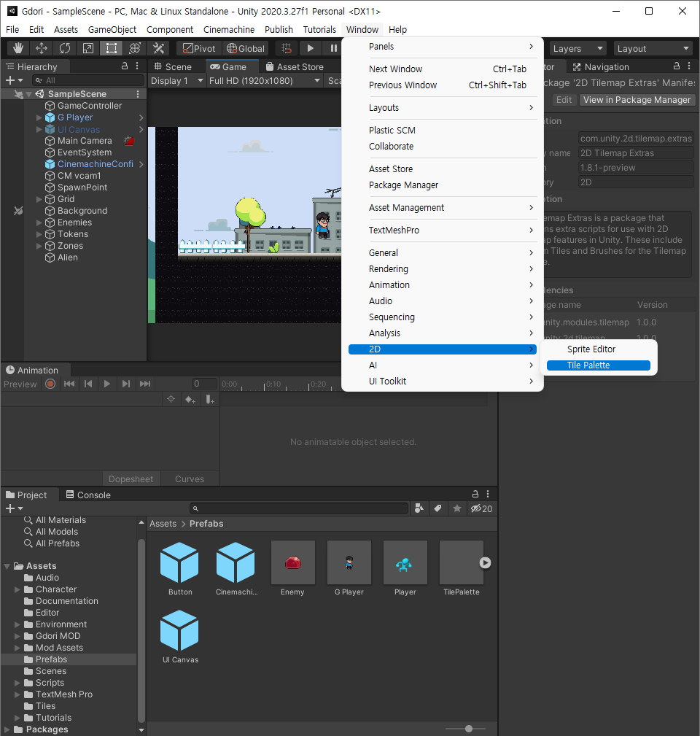Select the Scale tool

88,48
